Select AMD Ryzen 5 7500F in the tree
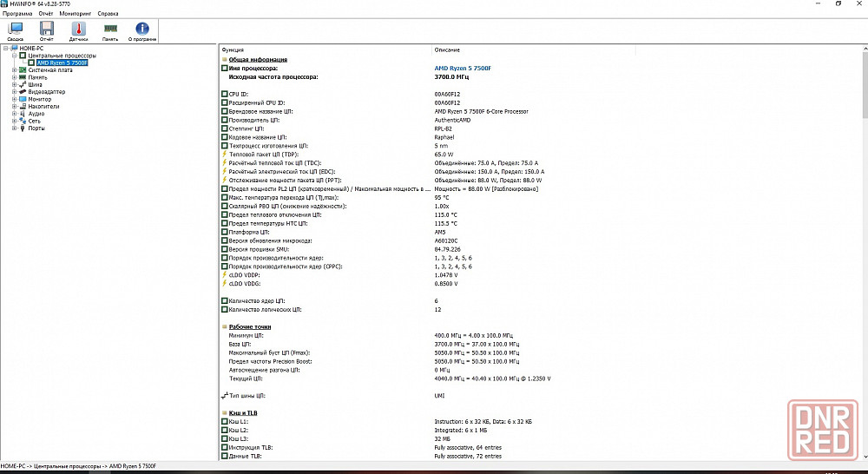 [x=62, y=63]
